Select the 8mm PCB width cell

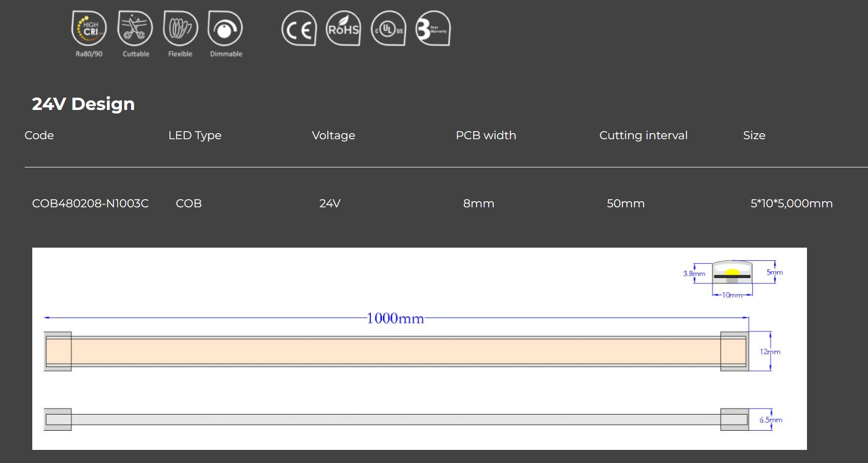point(479,203)
